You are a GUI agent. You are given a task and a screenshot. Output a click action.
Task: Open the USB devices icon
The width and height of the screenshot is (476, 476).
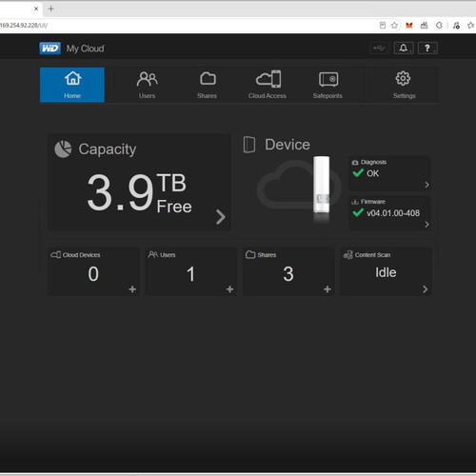[380, 49]
